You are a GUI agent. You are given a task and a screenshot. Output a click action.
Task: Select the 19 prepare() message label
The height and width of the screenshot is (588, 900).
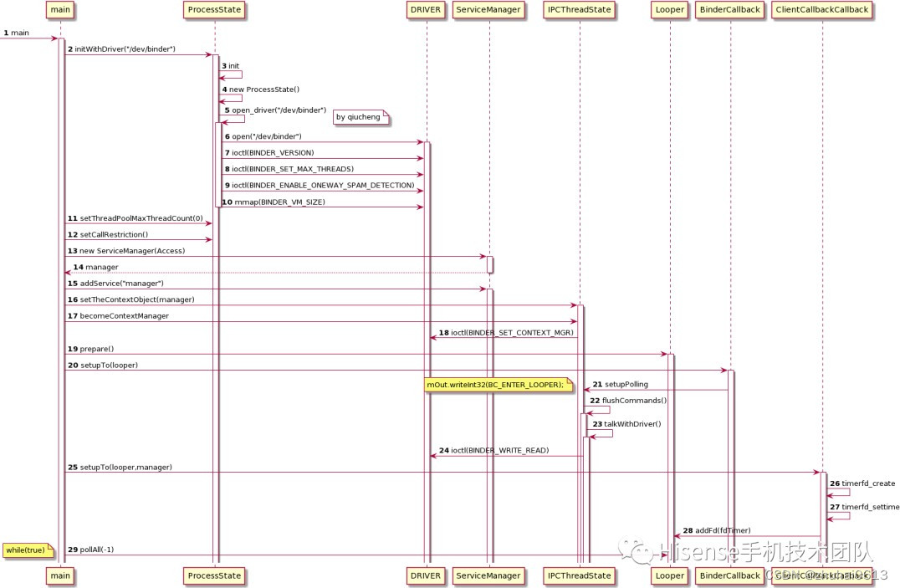90,349
